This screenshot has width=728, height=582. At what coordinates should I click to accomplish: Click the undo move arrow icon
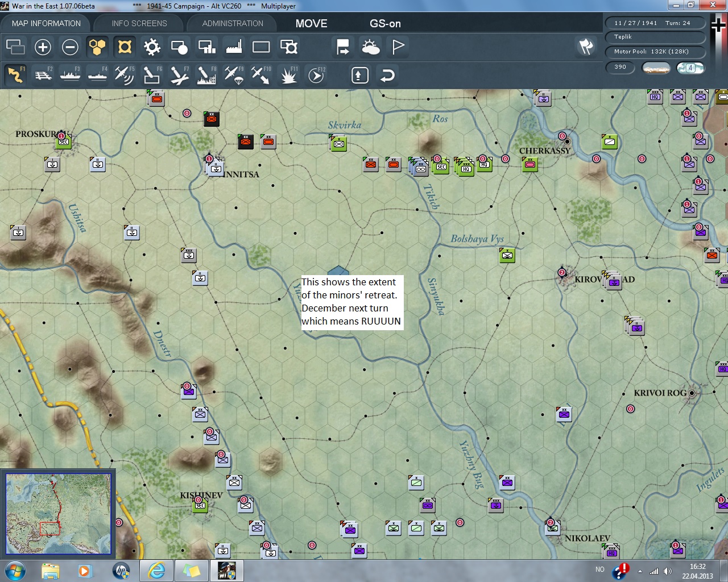click(387, 75)
